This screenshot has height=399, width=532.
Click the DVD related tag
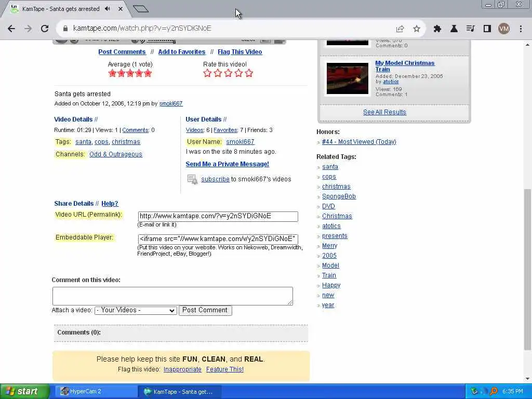328,206
